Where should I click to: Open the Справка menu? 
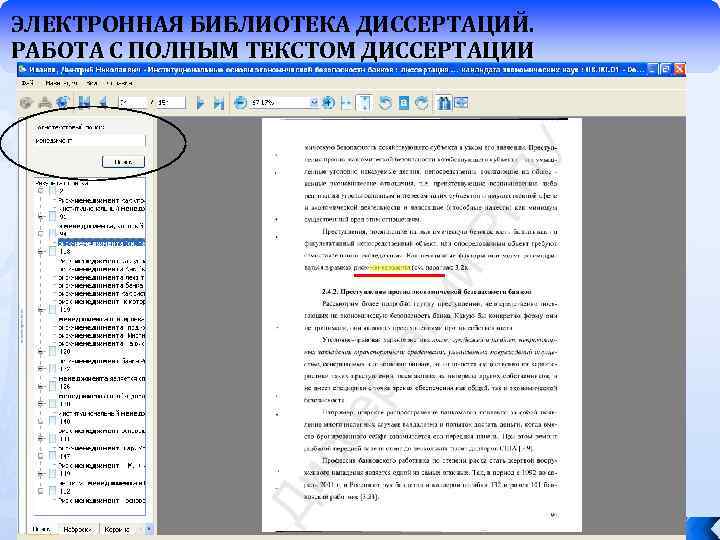[120, 83]
